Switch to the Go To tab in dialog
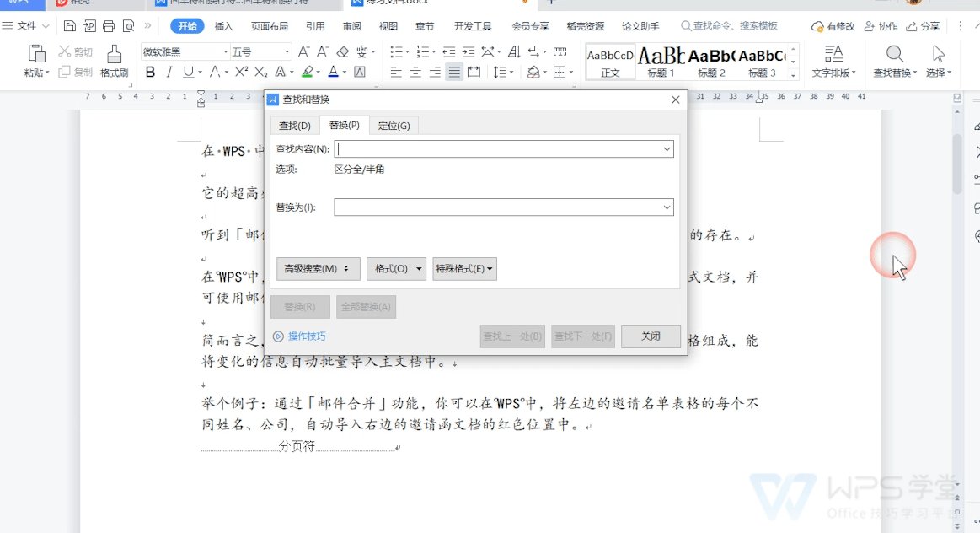This screenshot has height=533, width=980. tap(394, 125)
